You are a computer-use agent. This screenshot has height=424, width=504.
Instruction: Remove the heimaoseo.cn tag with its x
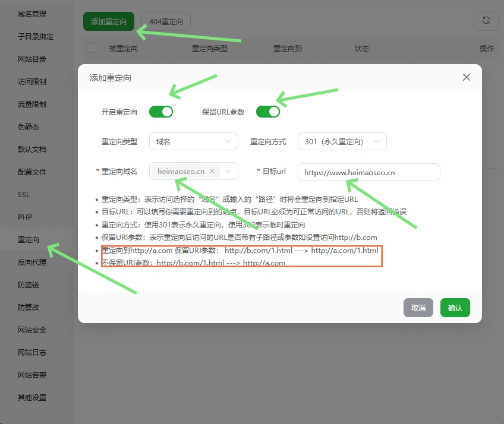[x=212, y=171]
